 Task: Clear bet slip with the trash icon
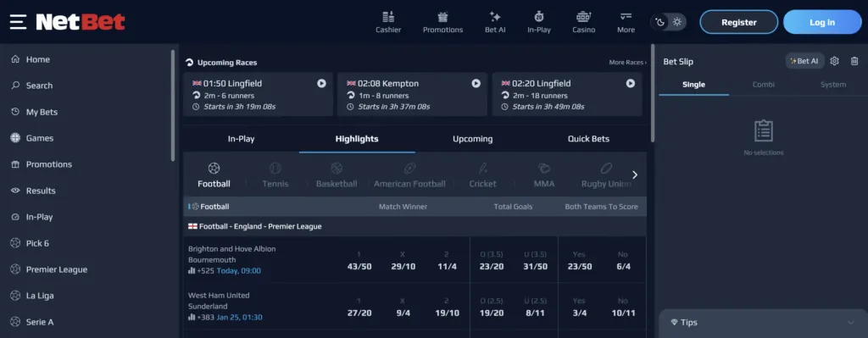coord(854,61)
